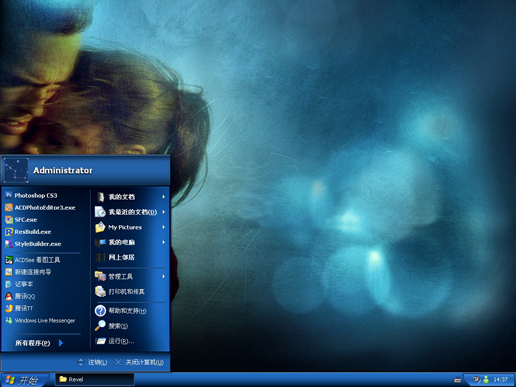Image resolution: width=516 pixels, height=387 pixels.
Task: Launch ACDSee 看图工具 image viewer
Action: point(33,260)
